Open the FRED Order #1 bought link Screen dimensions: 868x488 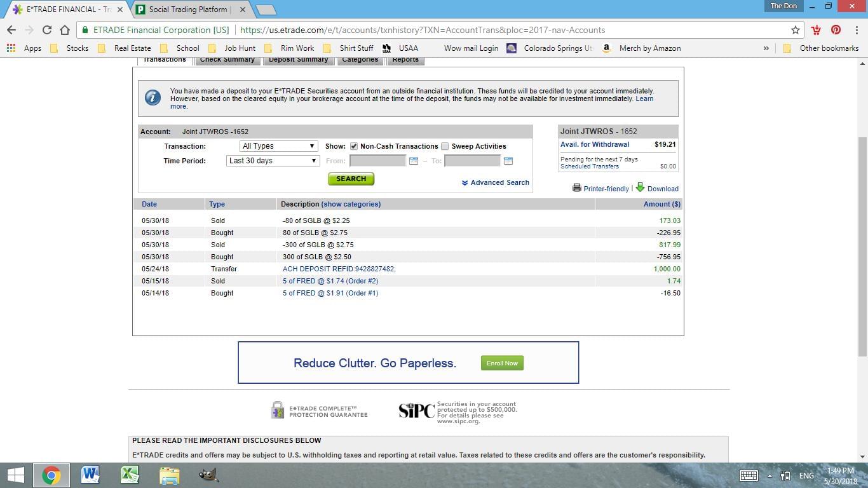[x=330, y=293]
